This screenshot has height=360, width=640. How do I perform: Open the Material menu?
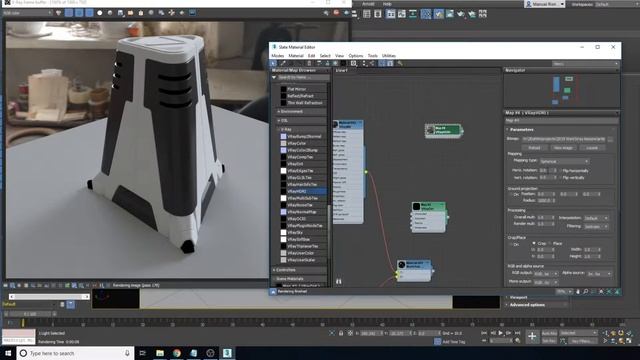tap(296, 56)
